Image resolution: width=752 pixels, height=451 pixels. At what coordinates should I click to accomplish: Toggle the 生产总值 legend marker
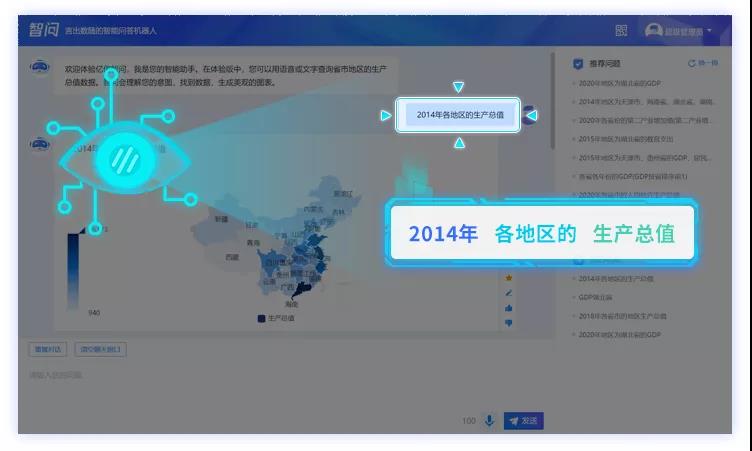click(261, 319)
